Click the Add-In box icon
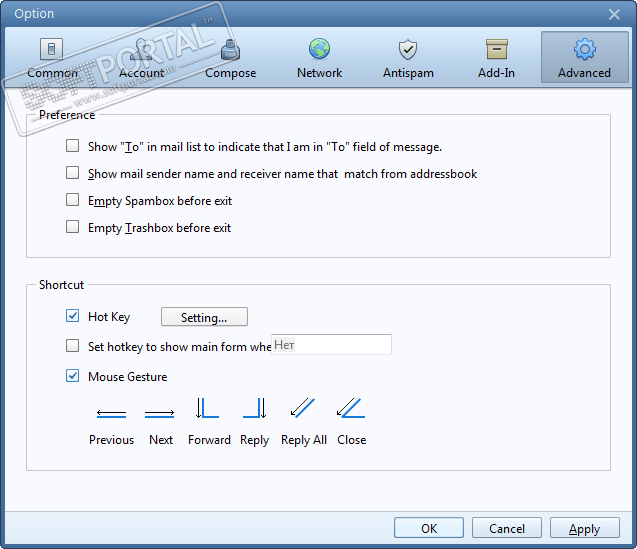The image size is (637, 549). (496, 49)
